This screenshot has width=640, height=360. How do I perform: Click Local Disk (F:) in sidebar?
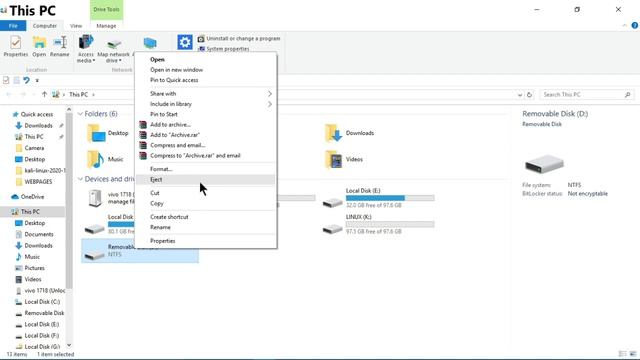point(42,336)
